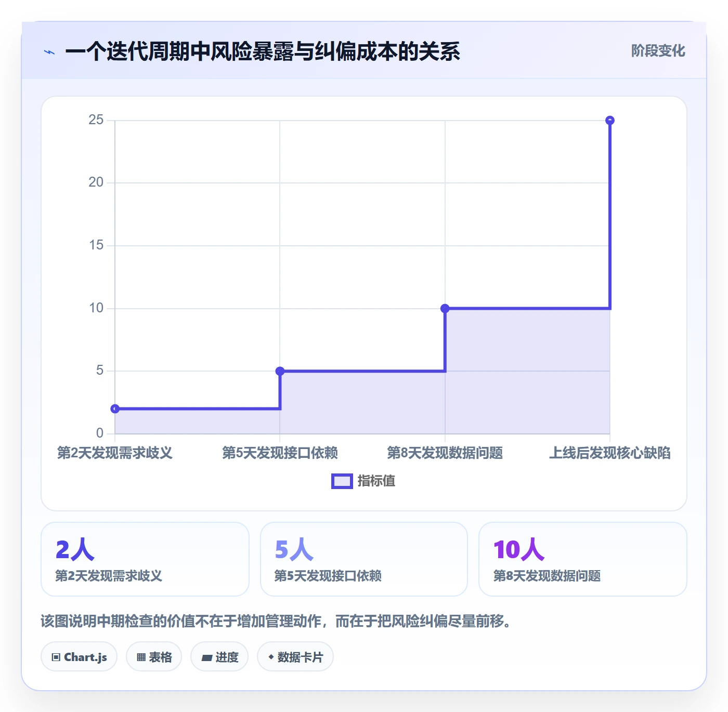728x712 pixels.
Task: Click the y-axis value 10
Action: [96, 308]
